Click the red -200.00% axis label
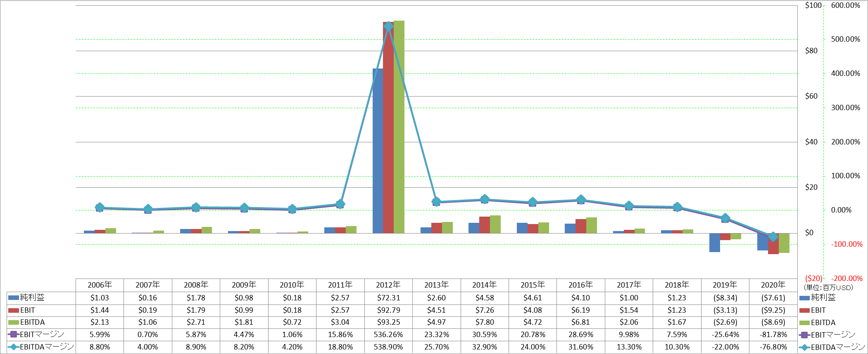The width and height of the screenshot is (868, 354). pos(847,278)
